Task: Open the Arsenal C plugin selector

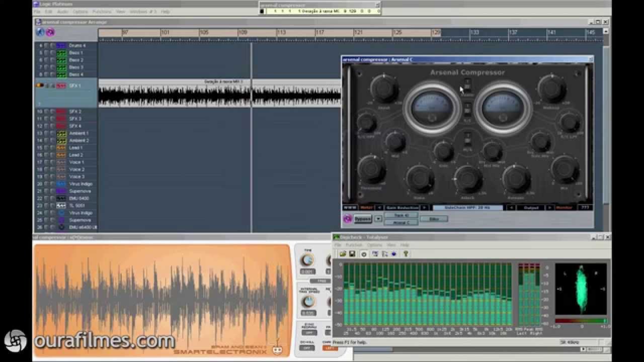Action: tap(401, 222)
